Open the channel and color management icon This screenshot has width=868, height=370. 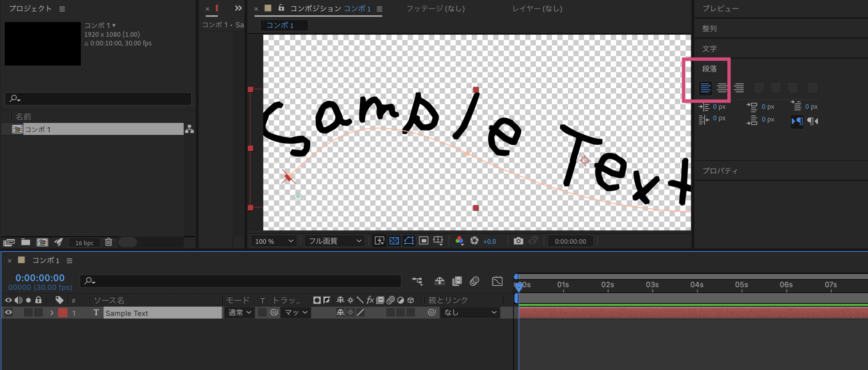pyautogui.click(x=459, y=241)
